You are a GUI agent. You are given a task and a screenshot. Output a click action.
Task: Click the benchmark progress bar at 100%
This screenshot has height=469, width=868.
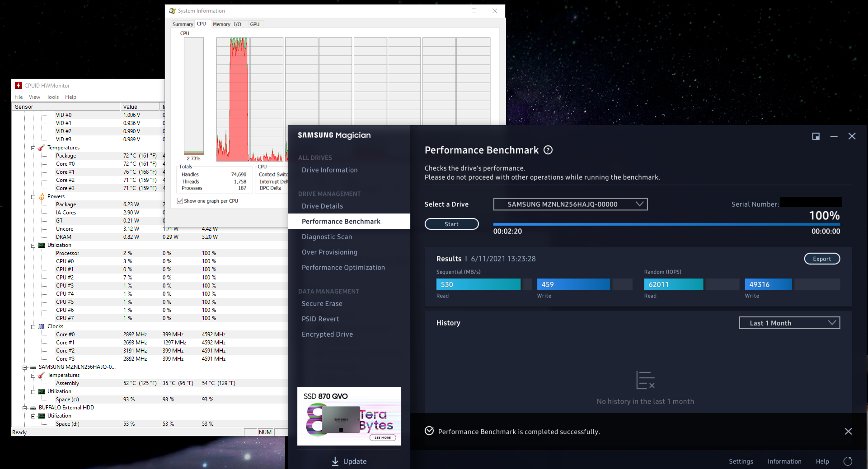[666, 224]
